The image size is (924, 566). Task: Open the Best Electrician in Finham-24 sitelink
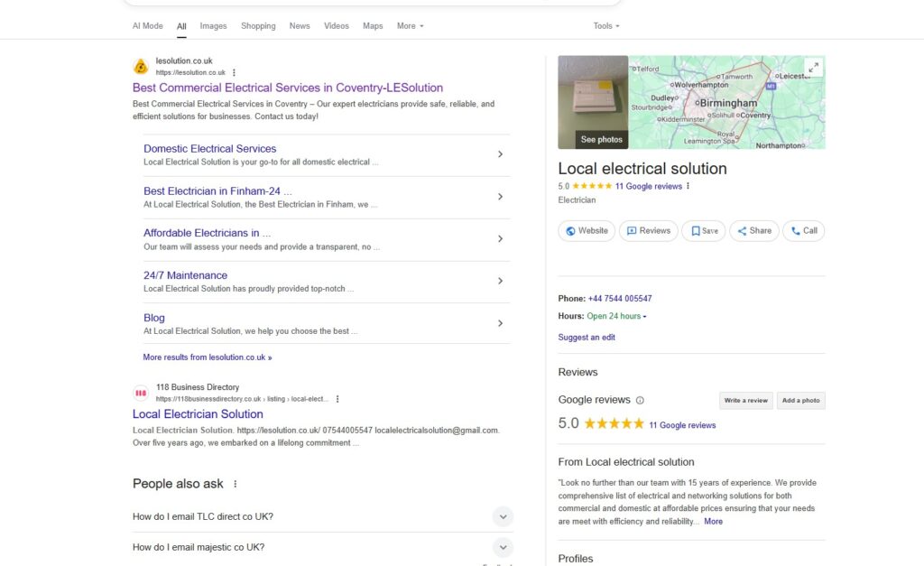(217, 191)
